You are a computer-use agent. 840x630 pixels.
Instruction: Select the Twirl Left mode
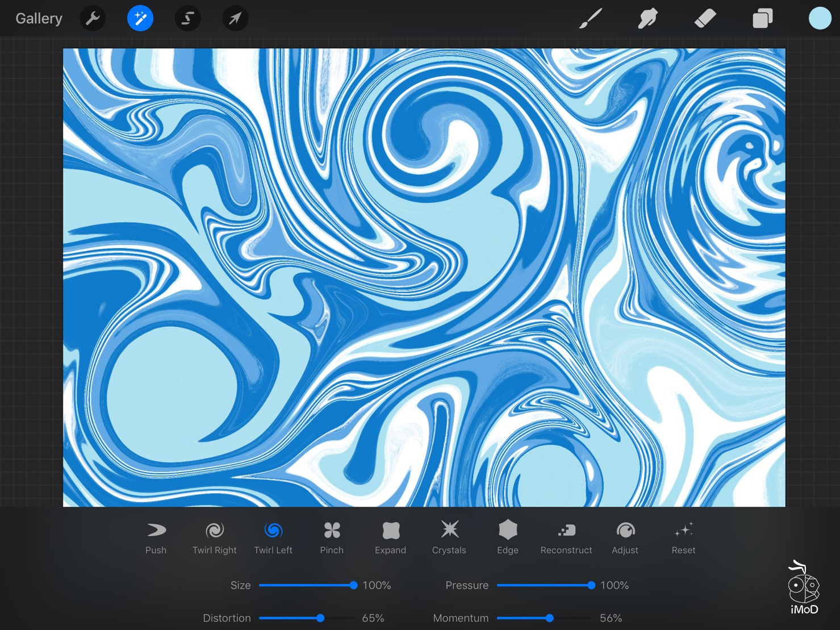click(x=273, y=537)
